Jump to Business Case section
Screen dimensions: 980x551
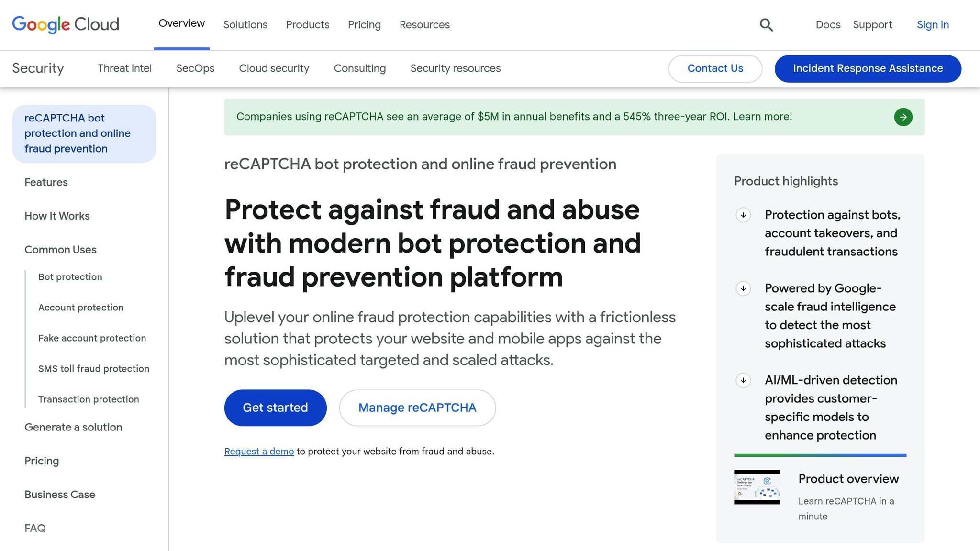[x=60, y=495]
